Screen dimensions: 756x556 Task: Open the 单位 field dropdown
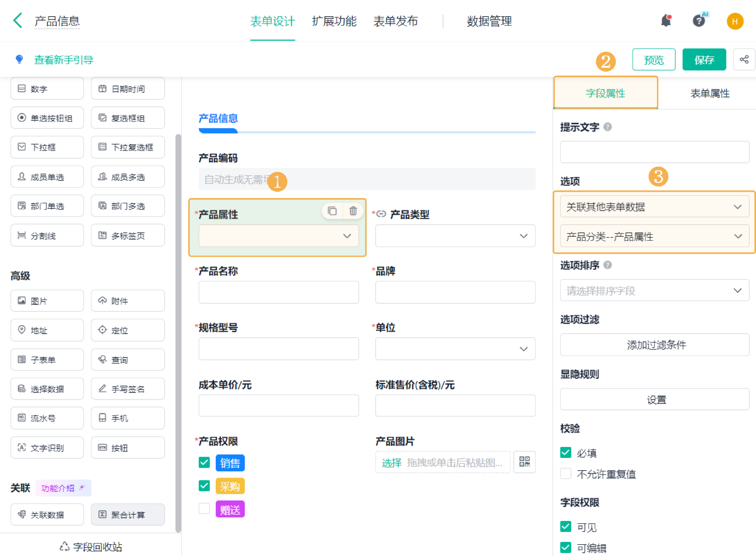click(x=455, y=349)
